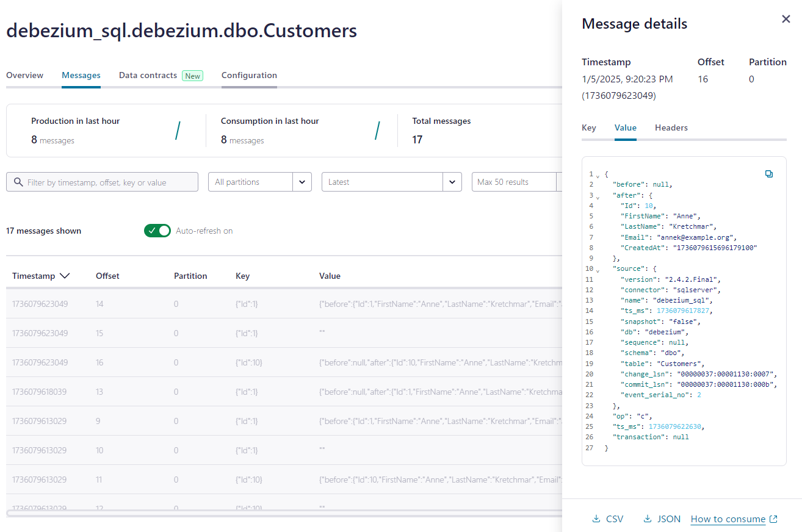
Task: Click the New badge next to Data contracts
Action: pos(193,76)
